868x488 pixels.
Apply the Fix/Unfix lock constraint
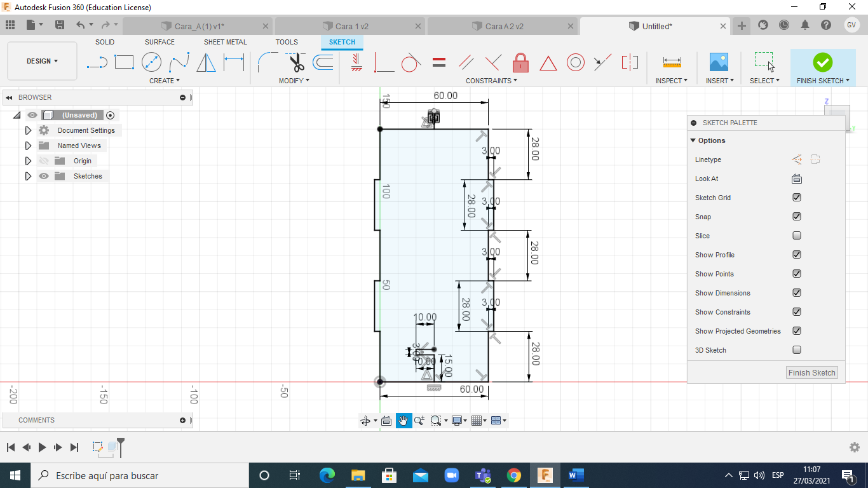pos(521,62)
